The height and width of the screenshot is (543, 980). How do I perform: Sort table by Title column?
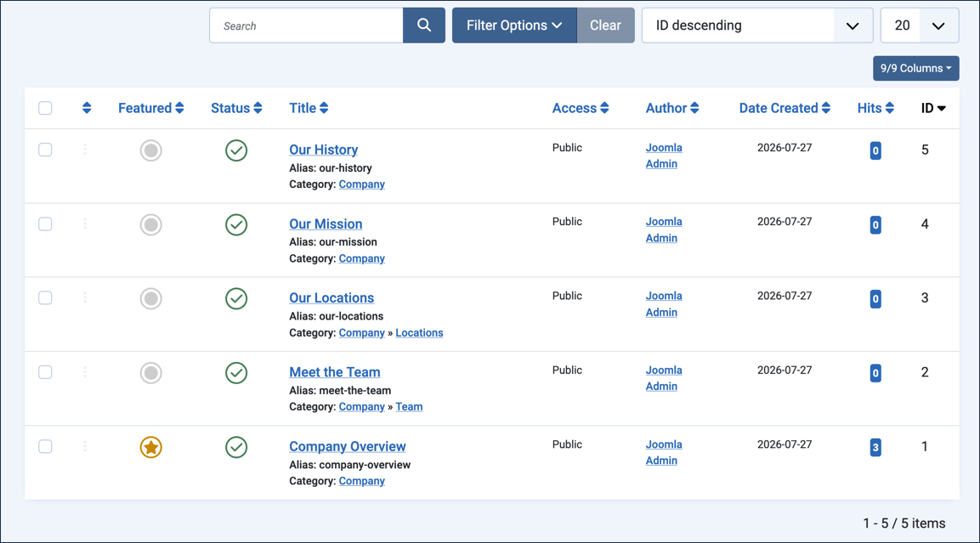coord(309,108)
